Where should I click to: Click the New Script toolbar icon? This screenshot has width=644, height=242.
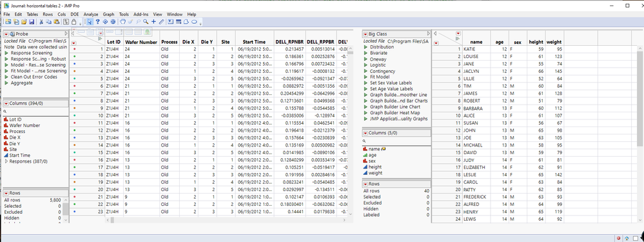tap(16, 22)
